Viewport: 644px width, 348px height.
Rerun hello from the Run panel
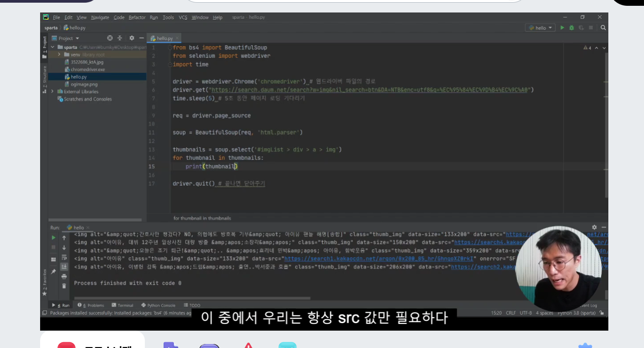point(53,237)
